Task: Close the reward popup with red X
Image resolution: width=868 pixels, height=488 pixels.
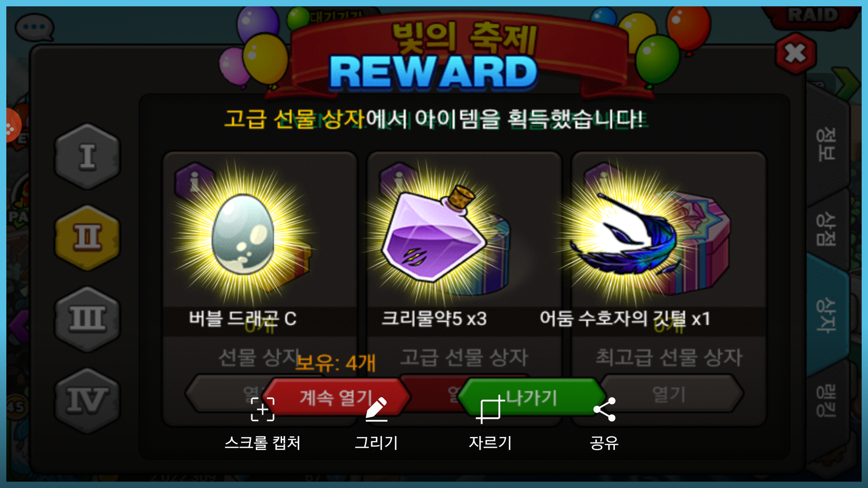Action: [796, 53]
